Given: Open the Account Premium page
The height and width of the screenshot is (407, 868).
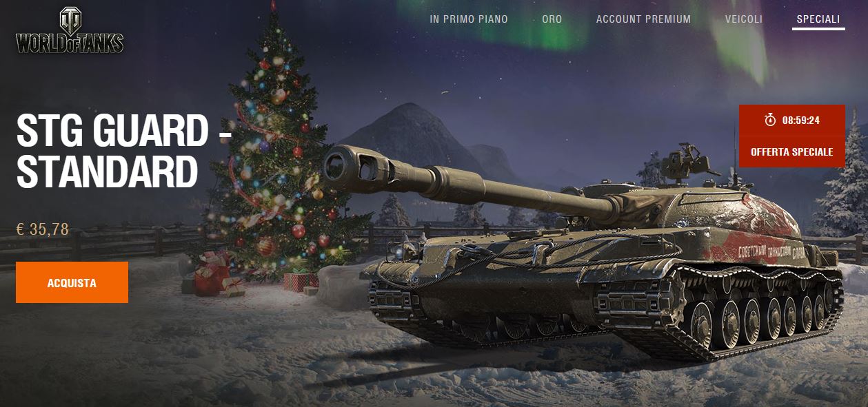Looking at the screenshot, I should 643,19.
